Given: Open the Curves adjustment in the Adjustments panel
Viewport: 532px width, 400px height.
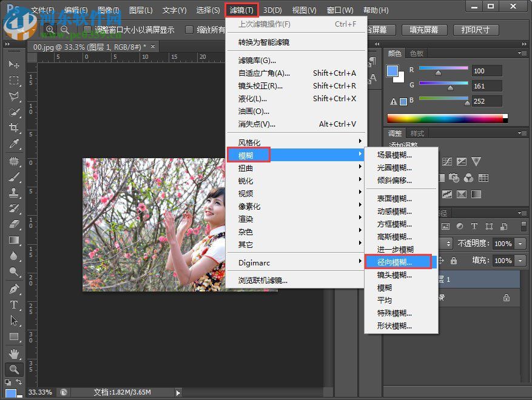Looking at the screenshot, I should (447, 161).
